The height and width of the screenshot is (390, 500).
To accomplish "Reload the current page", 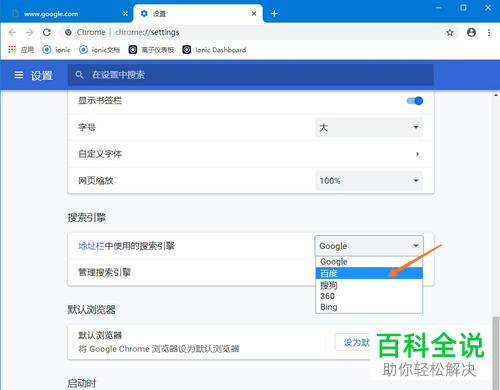I will coord(47,32).
